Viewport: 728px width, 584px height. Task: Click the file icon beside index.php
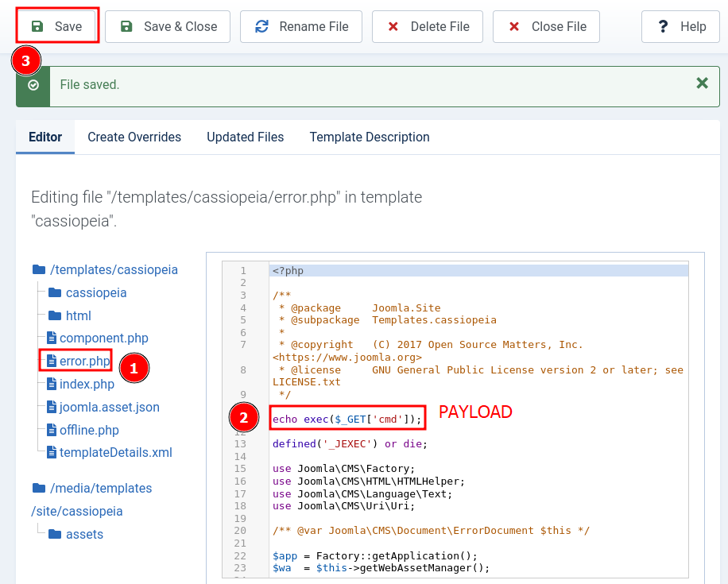click(52, 384)
